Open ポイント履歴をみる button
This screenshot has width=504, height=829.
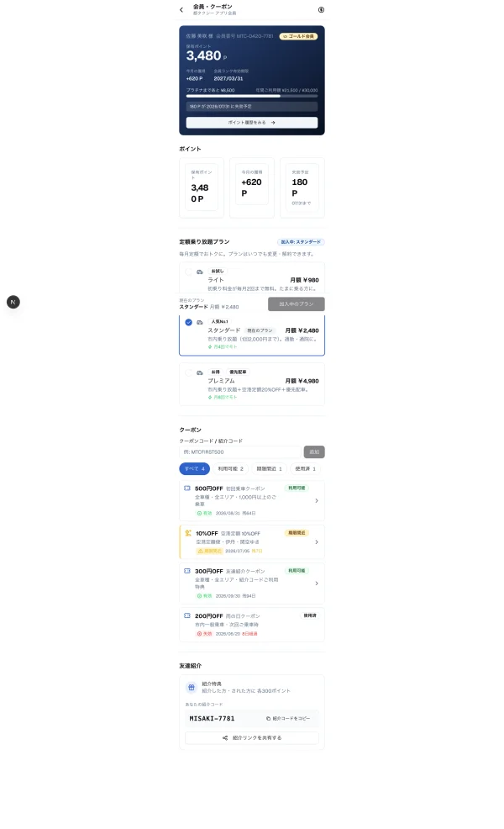[252, 122]
